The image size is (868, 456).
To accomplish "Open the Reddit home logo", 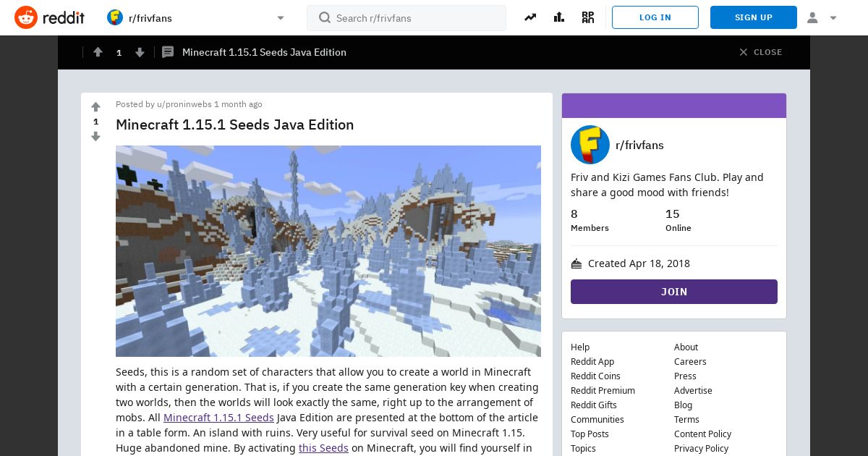I will (x=49, y=17).
